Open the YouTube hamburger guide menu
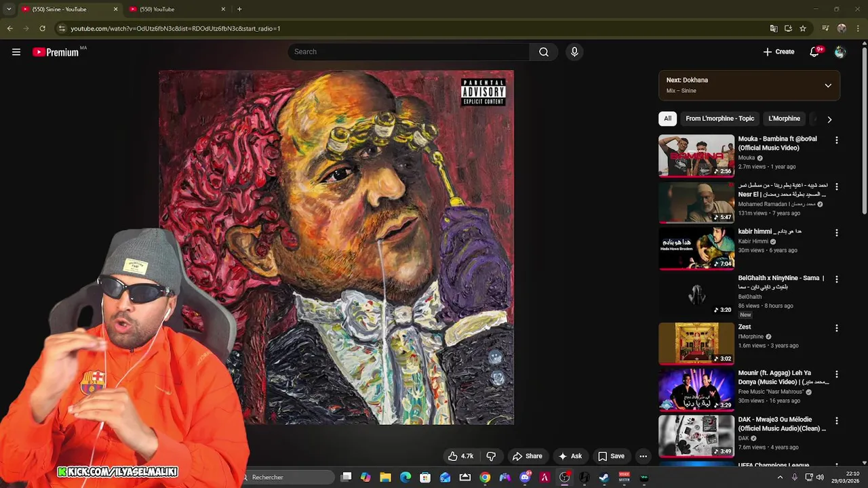This screenshot has width=868, height=488. coord(16,52)
